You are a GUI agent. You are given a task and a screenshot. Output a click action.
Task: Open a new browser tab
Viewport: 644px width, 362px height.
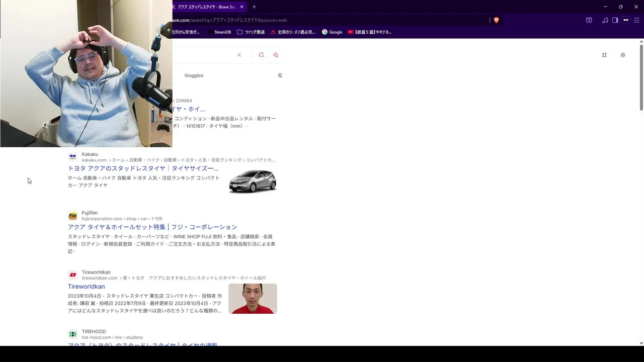point(254,7)
